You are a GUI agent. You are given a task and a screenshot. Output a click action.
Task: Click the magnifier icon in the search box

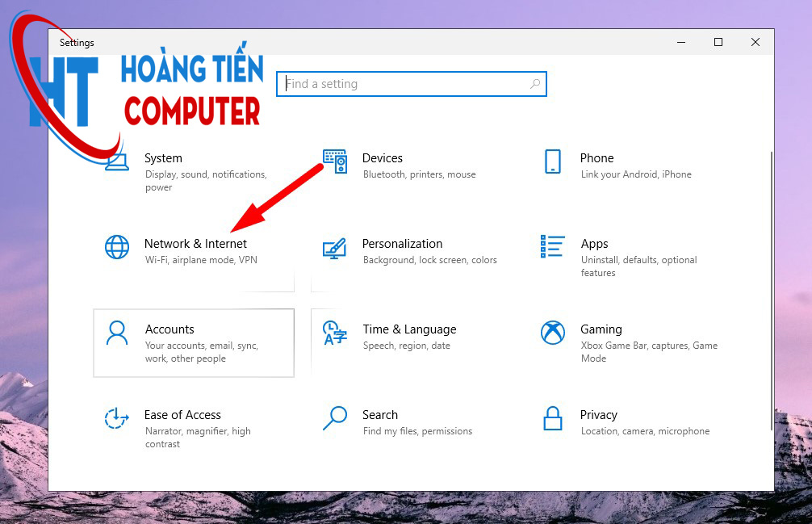coord(534,84)
